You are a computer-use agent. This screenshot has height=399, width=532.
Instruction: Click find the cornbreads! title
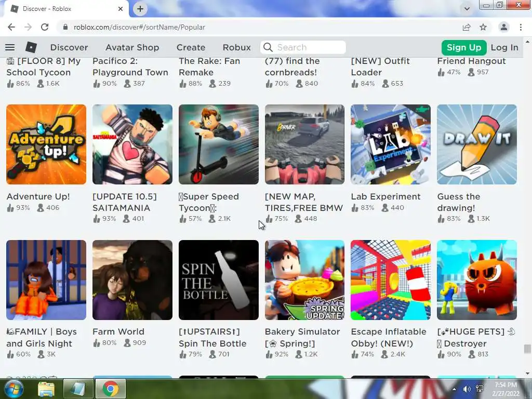[292, 66]
